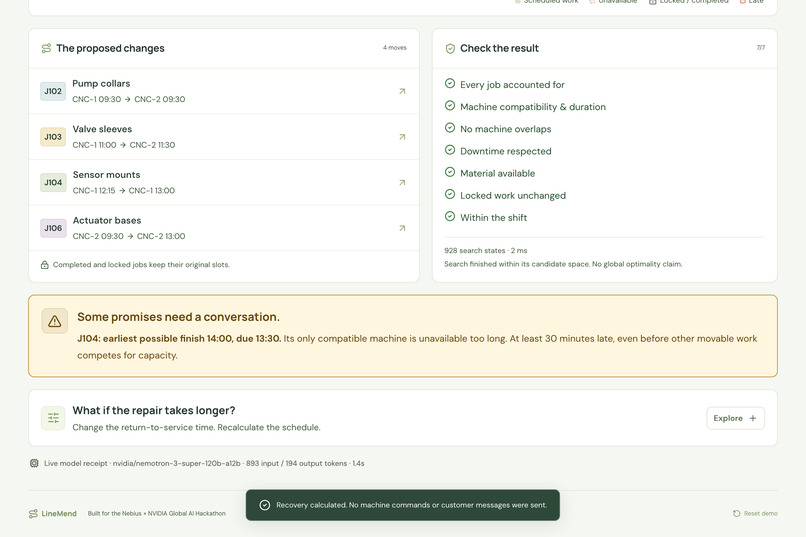The image size is (806, 537).
Task: Click 'No machine overlaps' check text
Action: tap(505, 129)
